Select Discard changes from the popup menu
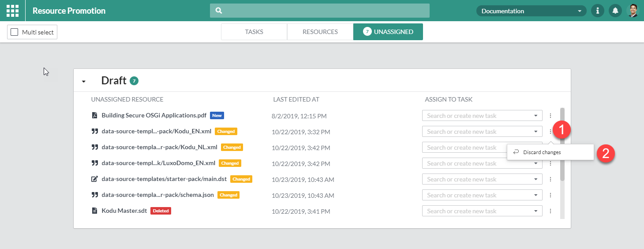The width and height of the screenshot is (644, 249). point(542,152)
